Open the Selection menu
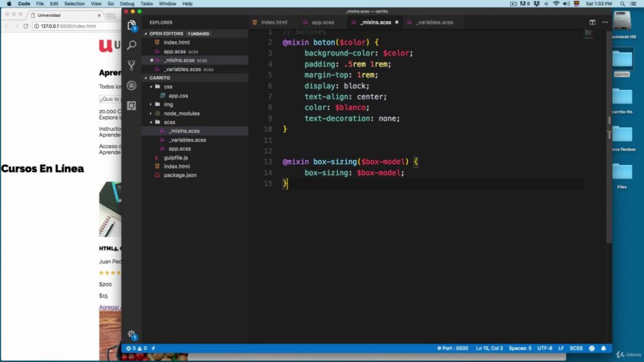 pyautogui.click(x=74, y=4)
